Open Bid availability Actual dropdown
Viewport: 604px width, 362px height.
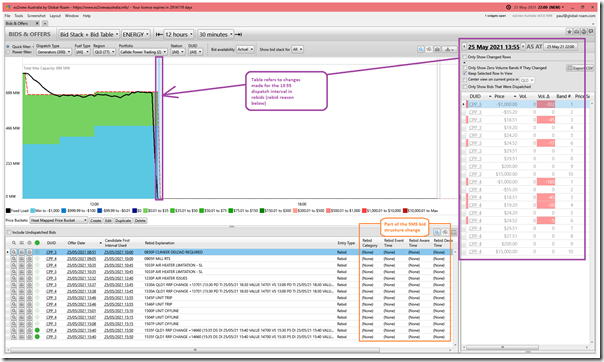pyautogui.click(x=245, y=49)
